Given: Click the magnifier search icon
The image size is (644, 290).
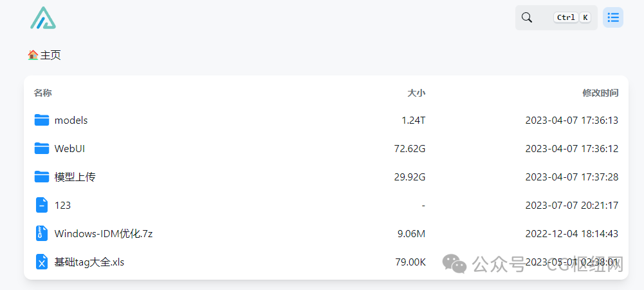Looking at the screenshot, I should click(x=526, y=17).
